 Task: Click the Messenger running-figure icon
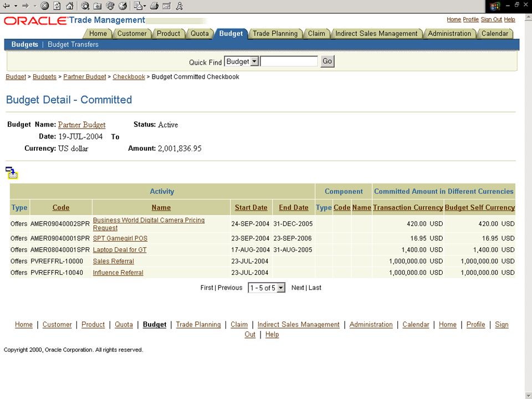click(180, 6)
